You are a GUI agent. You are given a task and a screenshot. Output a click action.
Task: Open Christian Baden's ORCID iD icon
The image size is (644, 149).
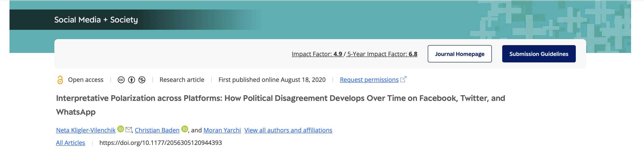185,129
